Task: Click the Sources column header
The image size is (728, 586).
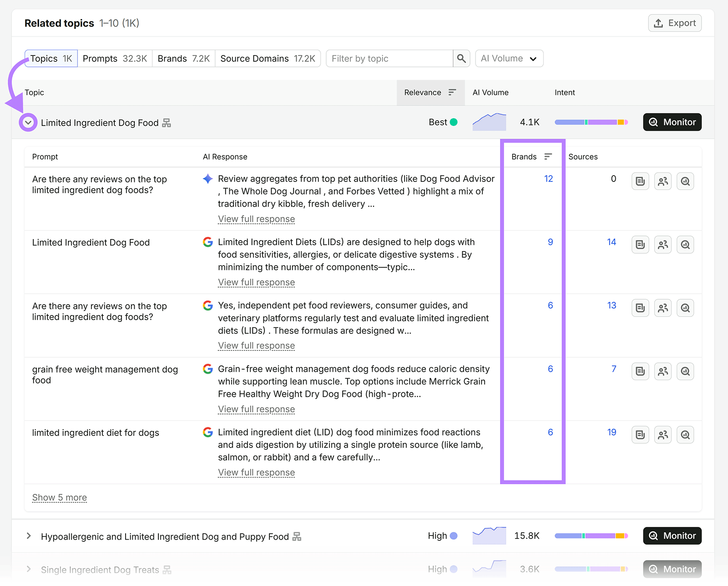Action: (583, 157)
